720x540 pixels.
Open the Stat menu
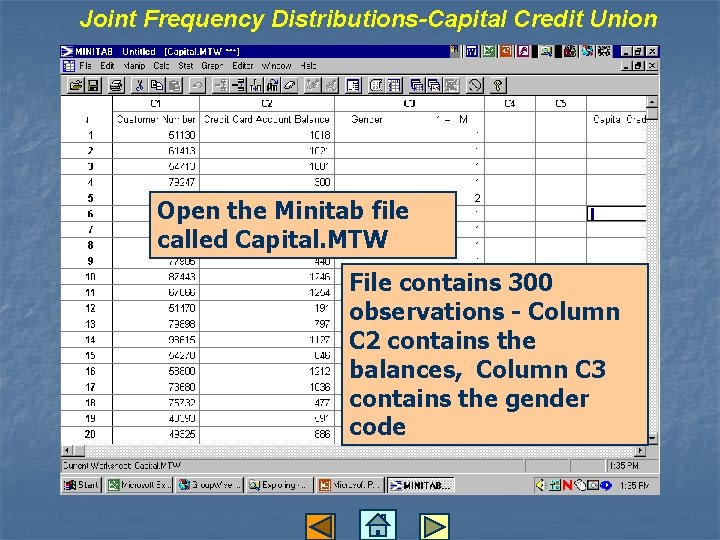coord(186,66)
